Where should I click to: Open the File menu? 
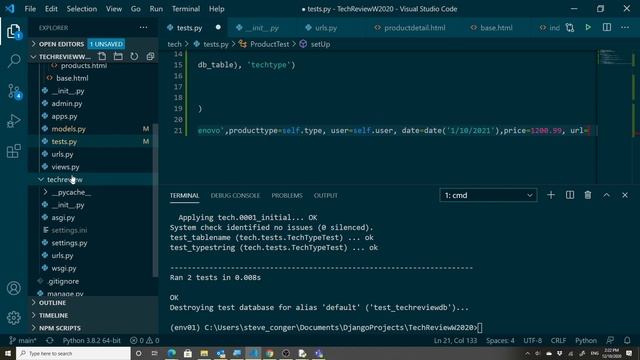coord(30,9)
